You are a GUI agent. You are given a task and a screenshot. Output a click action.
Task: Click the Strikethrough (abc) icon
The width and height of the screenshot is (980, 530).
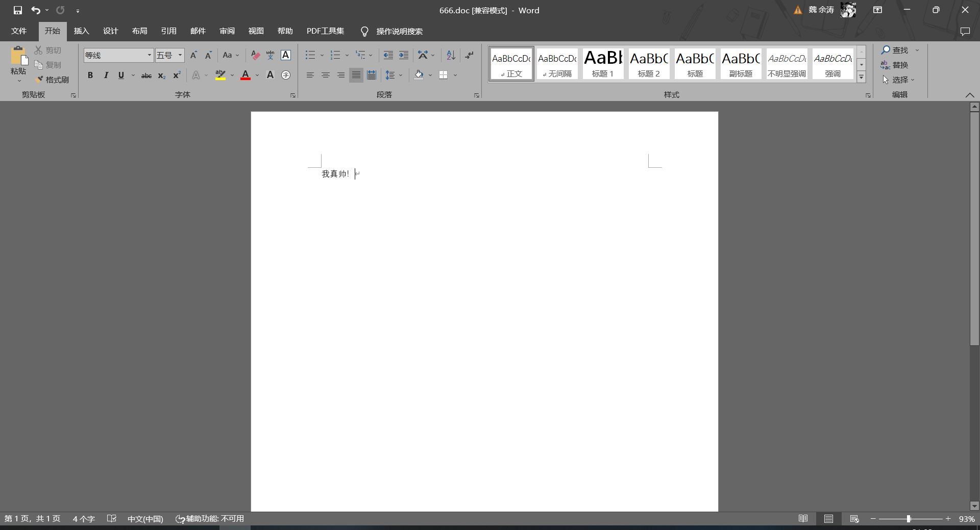[146, 75]
